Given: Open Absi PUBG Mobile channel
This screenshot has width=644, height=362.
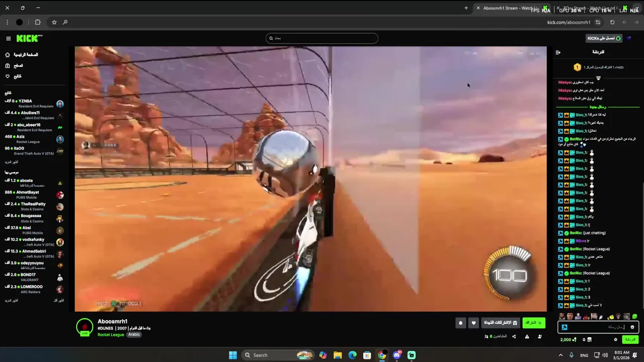Looking at the screenshot, I should click(x=34, y=230).
